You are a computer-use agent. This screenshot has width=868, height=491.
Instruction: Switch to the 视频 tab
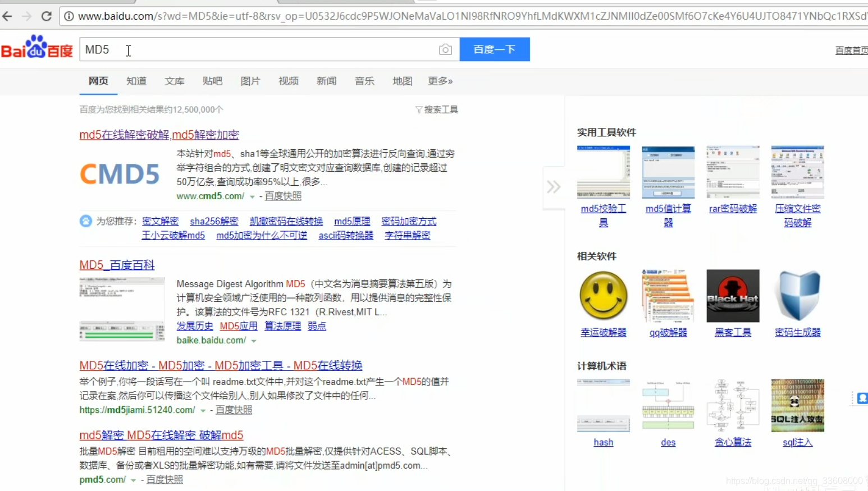click(289, 81)
